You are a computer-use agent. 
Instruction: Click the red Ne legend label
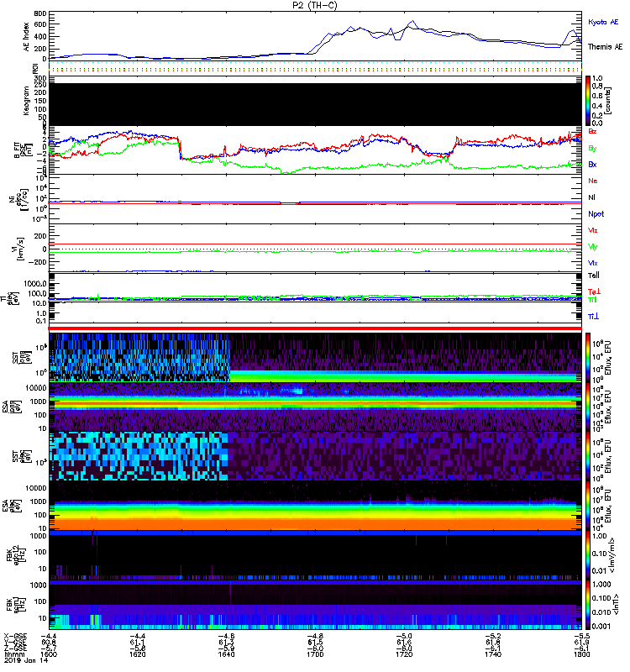coord(593,181)
